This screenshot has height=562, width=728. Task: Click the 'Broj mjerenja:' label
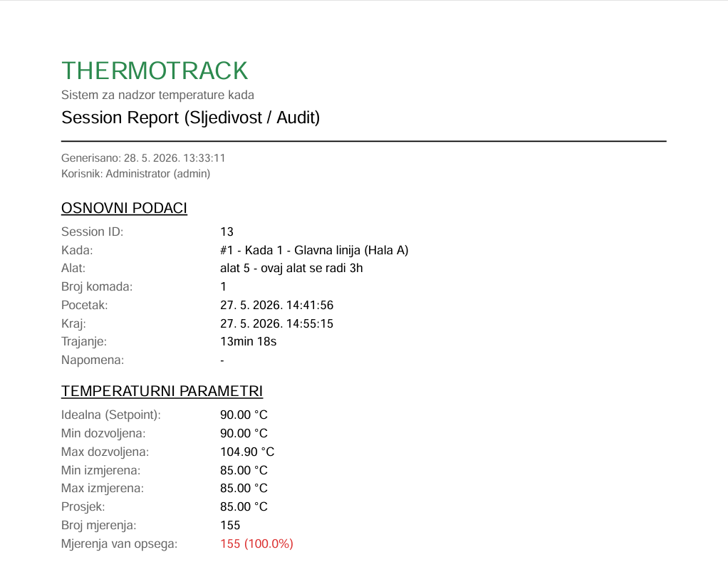point(99,526)
